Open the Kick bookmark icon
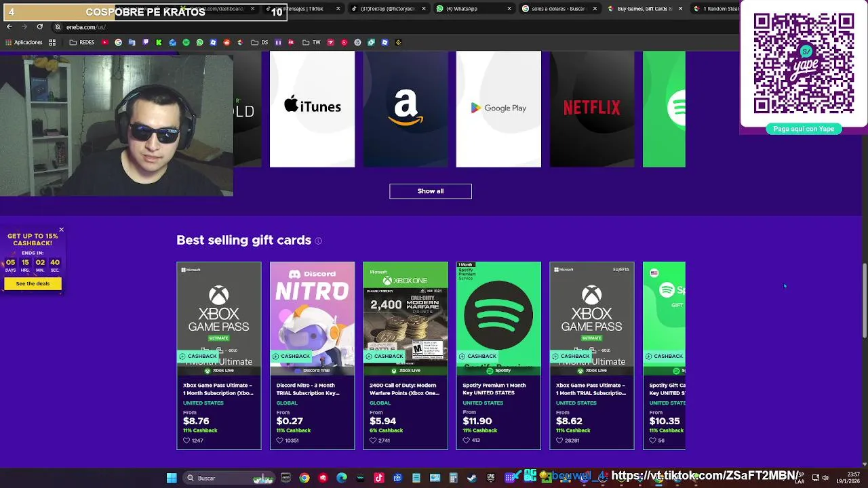 (x=159, y=42)
